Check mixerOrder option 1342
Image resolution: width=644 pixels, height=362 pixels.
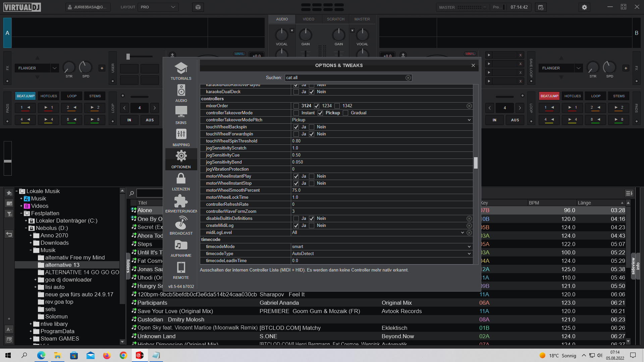(337, 106)
